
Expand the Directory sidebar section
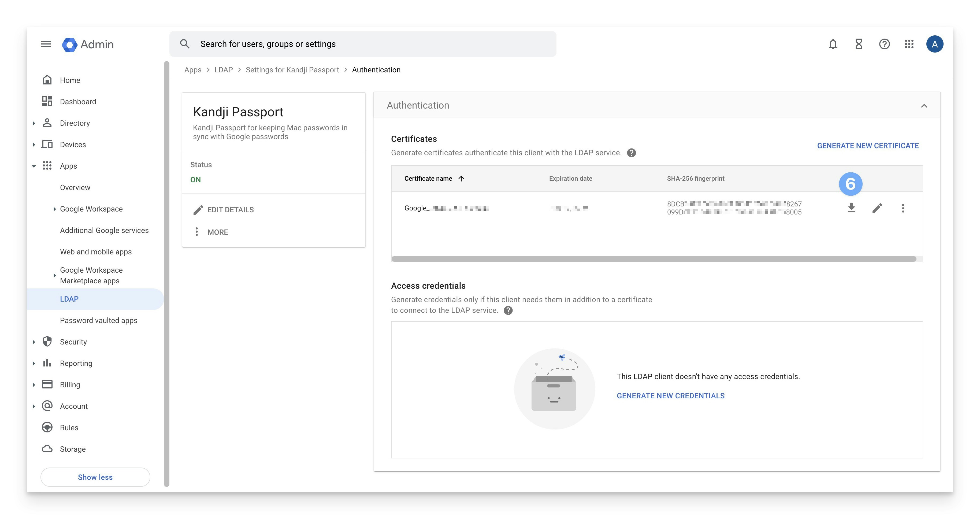coord(34,123)
